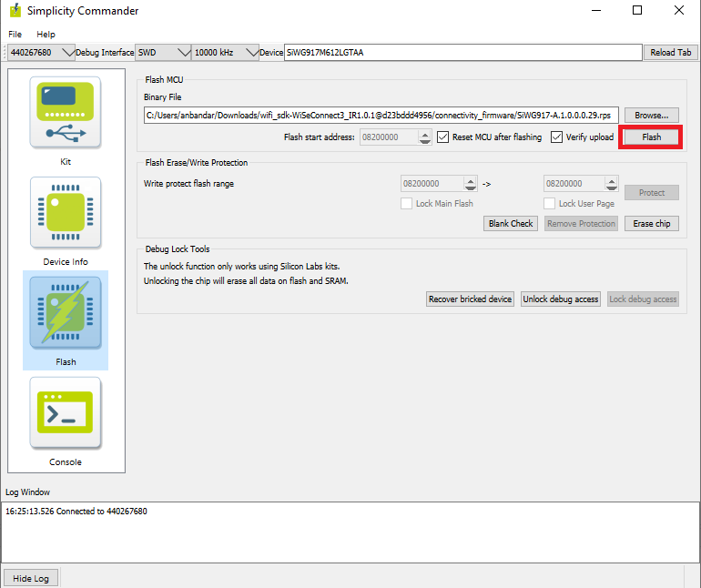Image resolution: width=701 pixels, height=588 pixels.
Task: Select the Flash lightning icon
Action: point(66,313)
